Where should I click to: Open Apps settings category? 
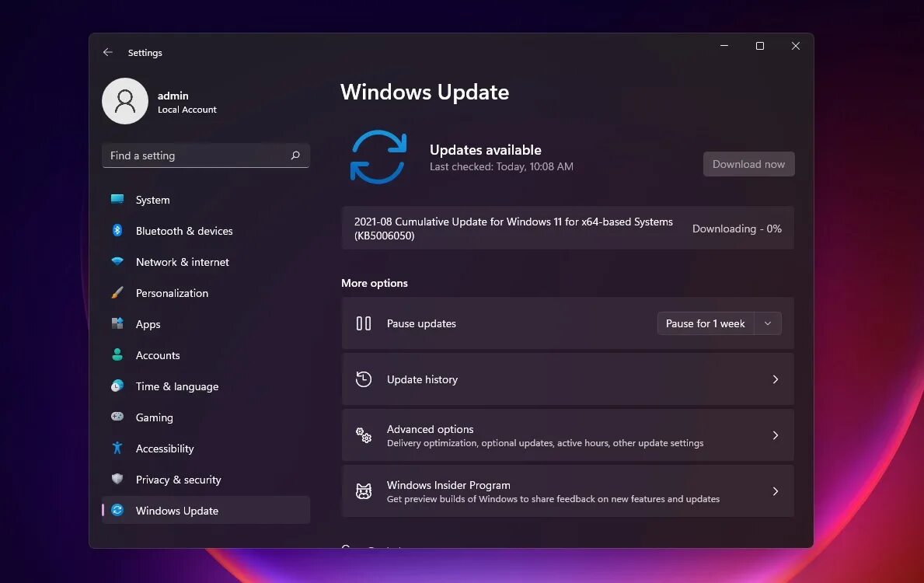(x=206, y=324)
